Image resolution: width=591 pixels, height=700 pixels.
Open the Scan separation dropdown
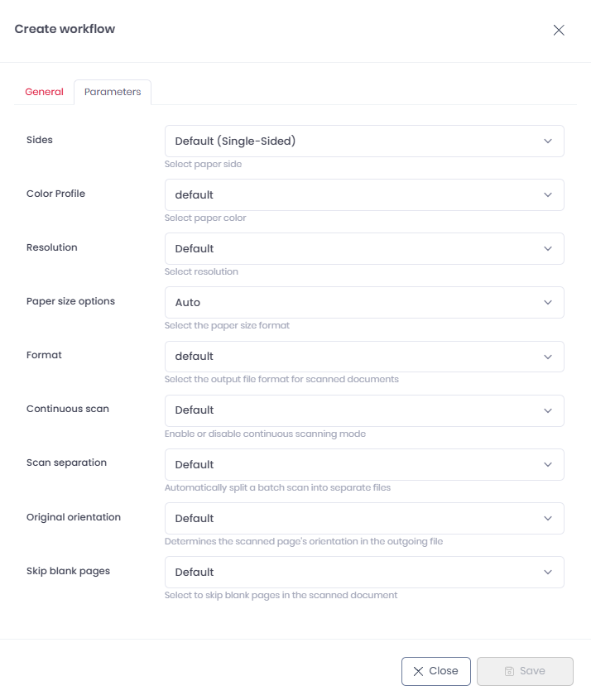pyautogui.click(x=364, y=465)
